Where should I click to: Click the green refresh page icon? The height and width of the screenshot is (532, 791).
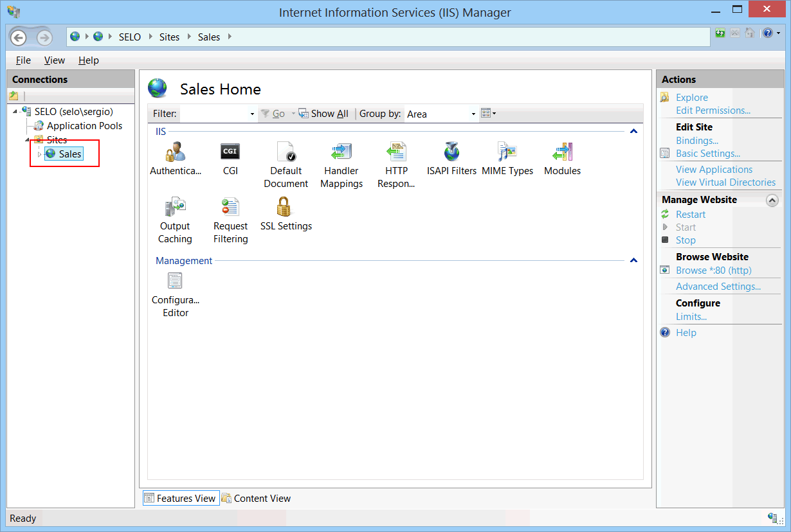tap(720, 33)
